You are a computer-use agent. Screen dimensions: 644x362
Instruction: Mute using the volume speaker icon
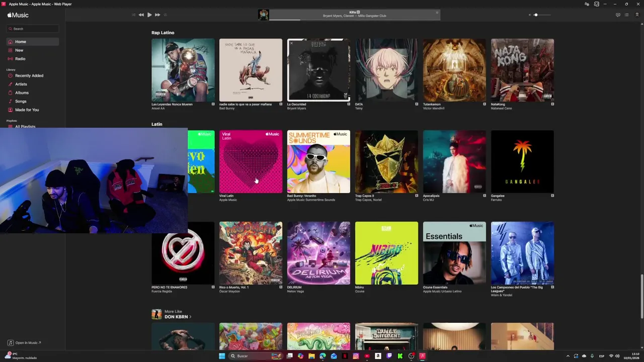[529, 15]
